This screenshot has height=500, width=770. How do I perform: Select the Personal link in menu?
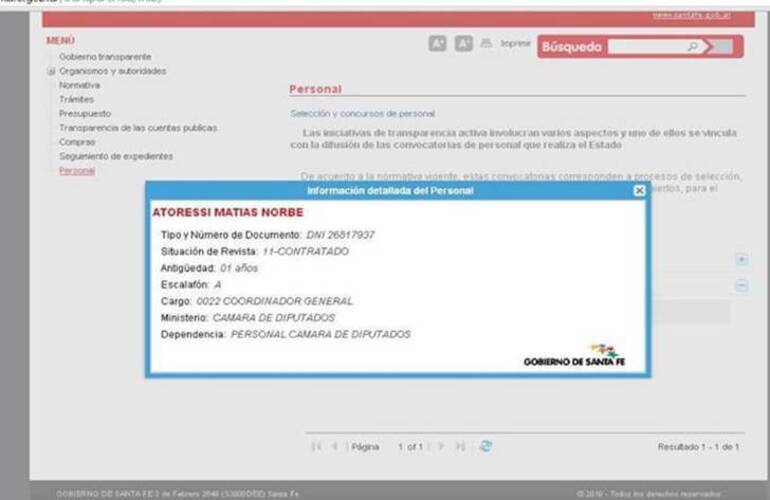pyautogui.click(x=77, y=171)
